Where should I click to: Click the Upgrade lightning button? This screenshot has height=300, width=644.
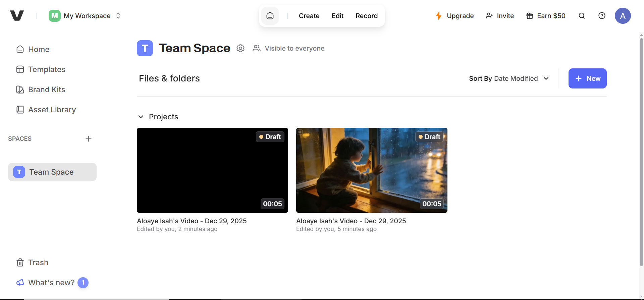click(454, 16)
